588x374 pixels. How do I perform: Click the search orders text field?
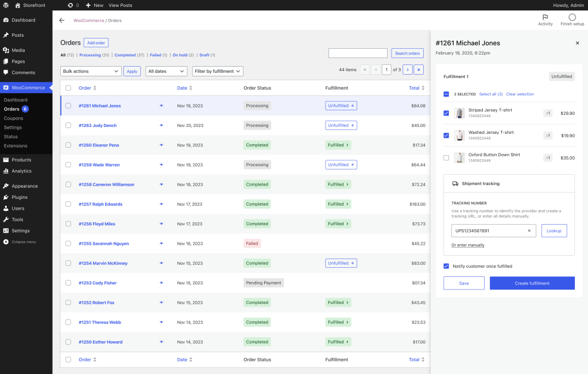[x=358, y=53]
